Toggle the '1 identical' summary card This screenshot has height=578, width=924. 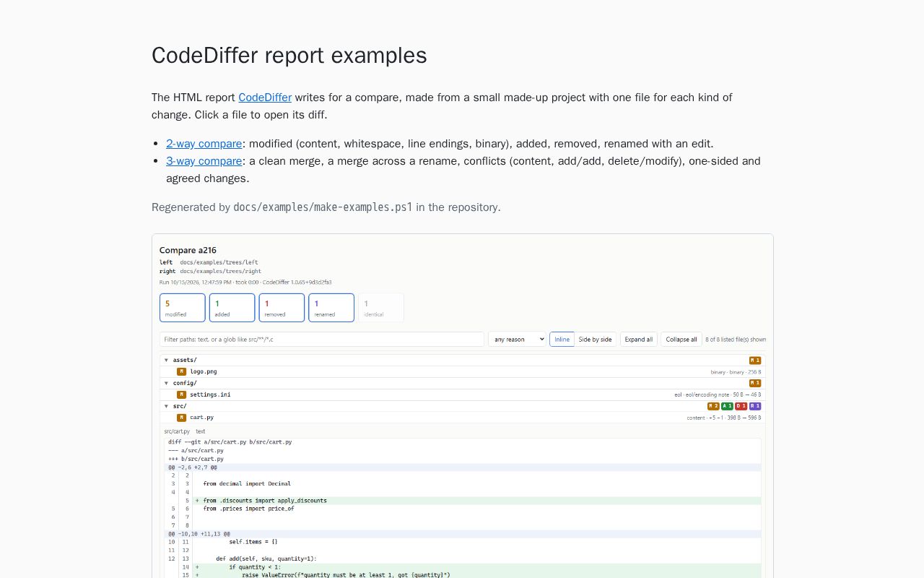pyautogui.click(x=381, y=308)
